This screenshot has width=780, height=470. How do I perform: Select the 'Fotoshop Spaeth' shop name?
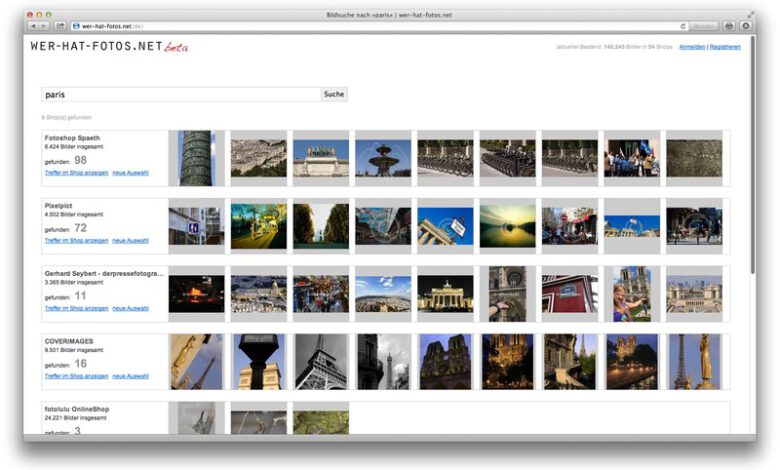(x=72, y=138)
